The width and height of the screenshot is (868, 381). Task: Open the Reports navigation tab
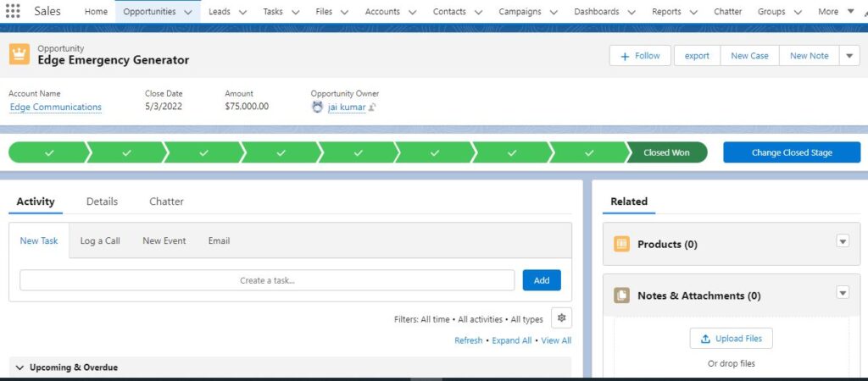[666, 12]
